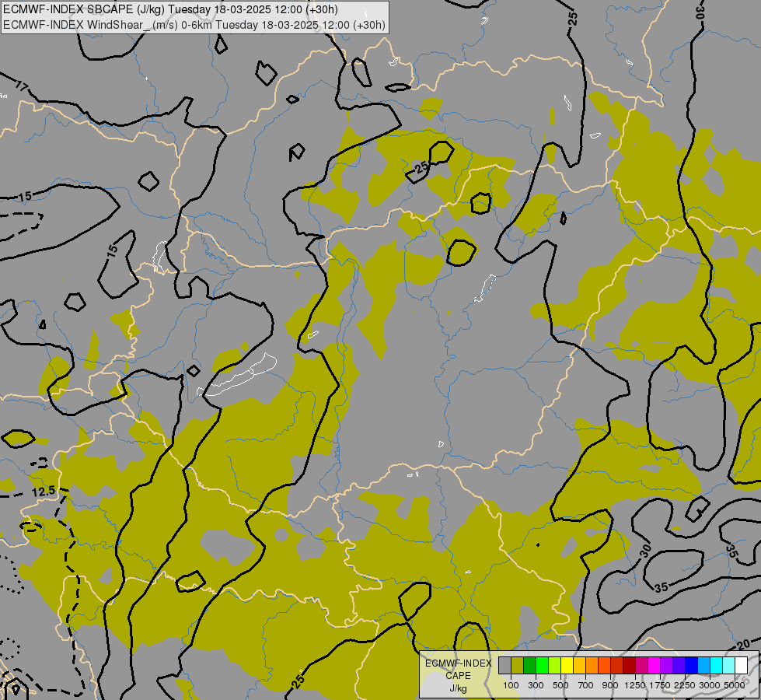Click the SBCAPE title line in header
The width and height of the screenshot is (761, 700).
tap(170, 9)
